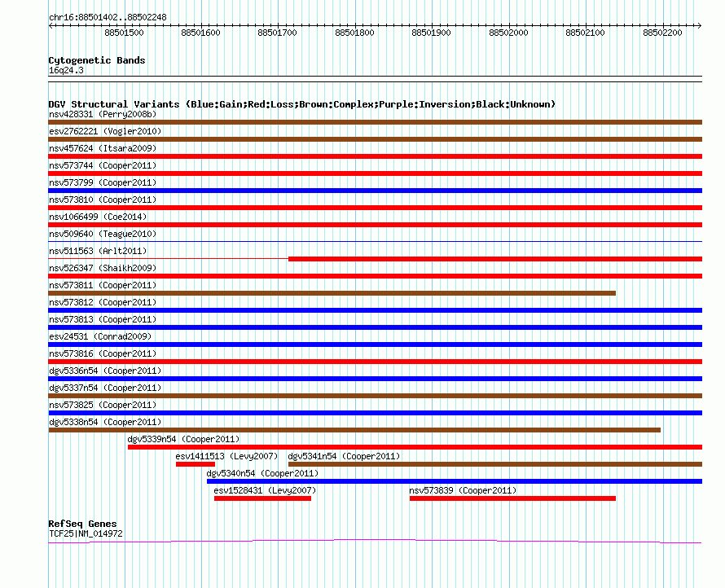Click the 16q24.3 cytogenetic band label
Viewport: 725px width, 588px height.
click(66, 70)
